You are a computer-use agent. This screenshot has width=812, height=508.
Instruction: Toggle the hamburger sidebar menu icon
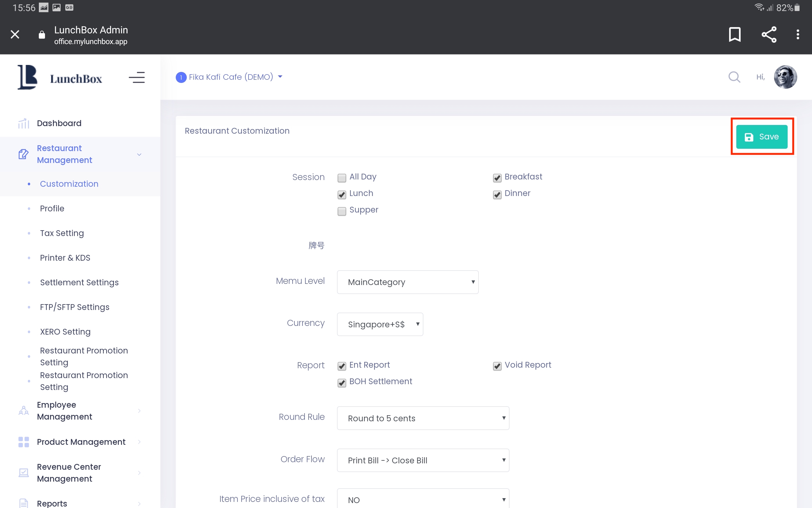pyautogui.click(x=137, y=78)
